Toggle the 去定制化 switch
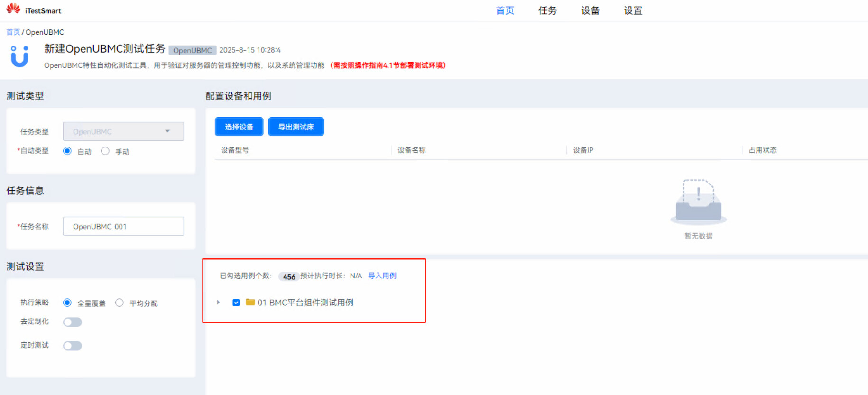The width and height of the screenshot is (868, 395). [73, 322]
